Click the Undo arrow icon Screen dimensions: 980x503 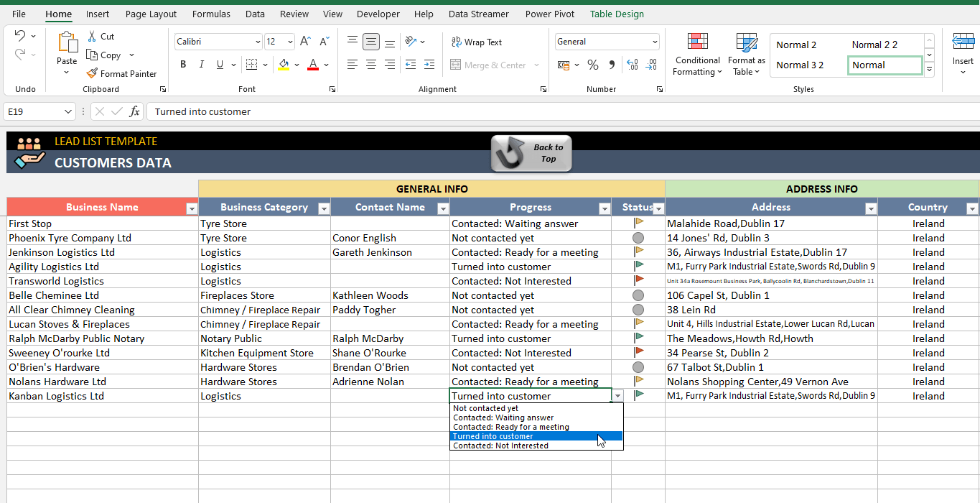point(20,36)
